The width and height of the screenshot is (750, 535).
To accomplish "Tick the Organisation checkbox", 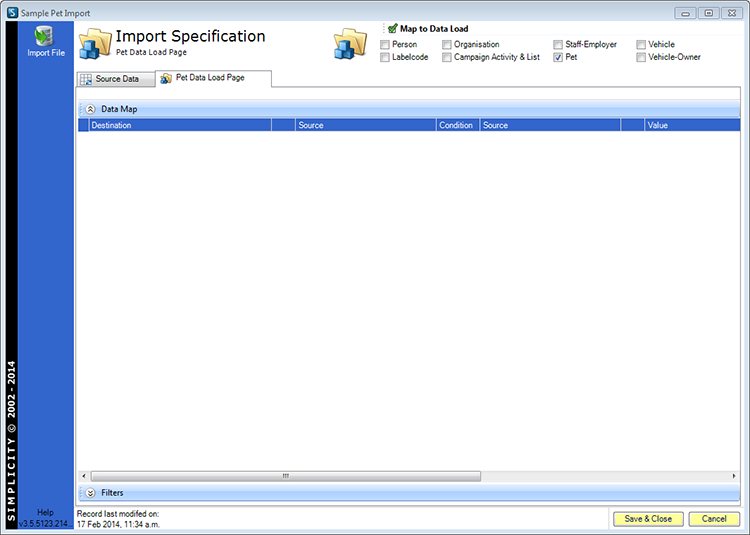I will (x=446, y=45).
